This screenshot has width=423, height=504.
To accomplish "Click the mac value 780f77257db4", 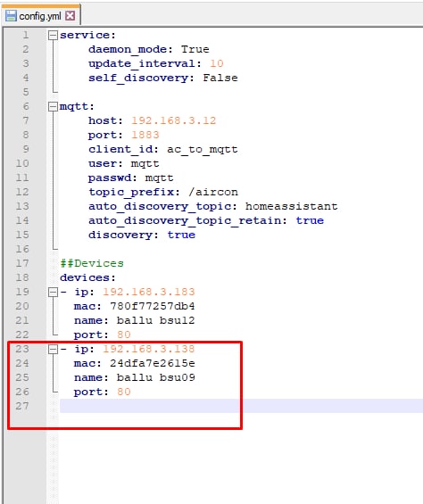I will 152,306.
